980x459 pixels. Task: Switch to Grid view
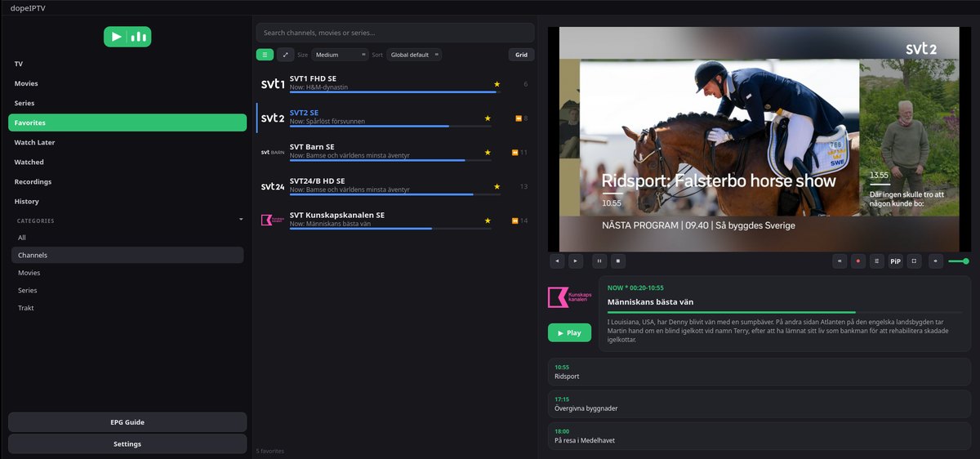point(521,55)
